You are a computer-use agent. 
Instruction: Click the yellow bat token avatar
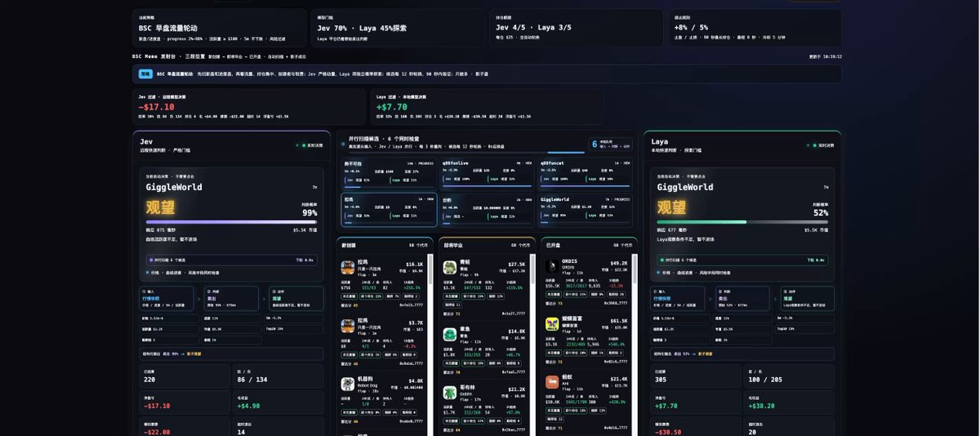tap(551, 324)
